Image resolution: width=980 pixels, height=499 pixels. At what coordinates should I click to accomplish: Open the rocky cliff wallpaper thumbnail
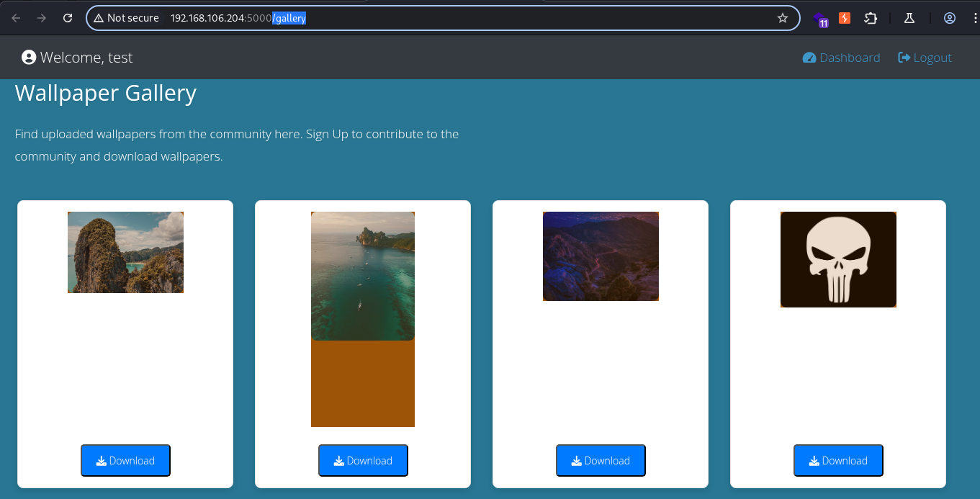click(x=125, y=252)
